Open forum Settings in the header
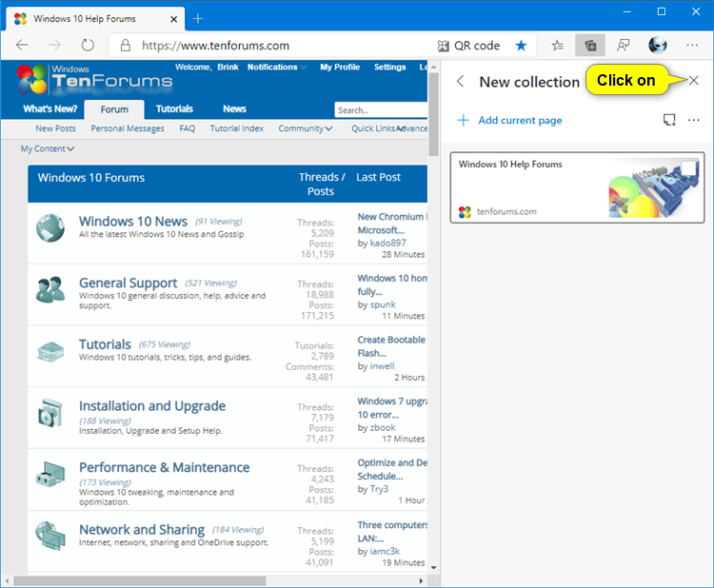 [389, 67]
